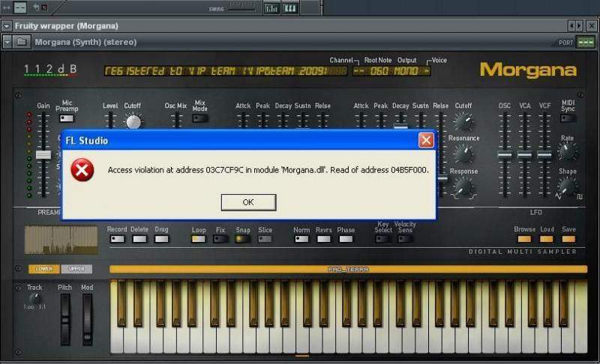Image resolution: width=600 pixels, height=364 pixels.
Task: Click the Delete sample button
Action: pyautogui.click(x=139, y=239)
